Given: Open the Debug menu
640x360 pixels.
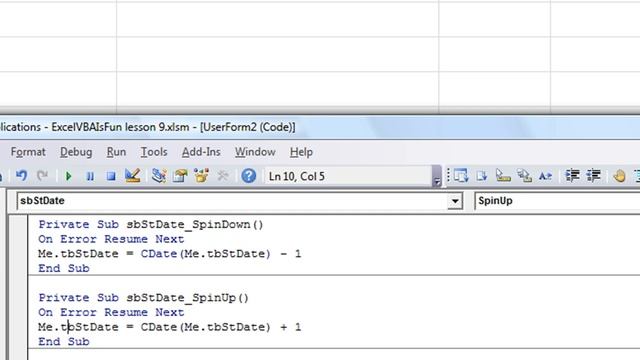Looking at the screenshot, I should (76, 152).
